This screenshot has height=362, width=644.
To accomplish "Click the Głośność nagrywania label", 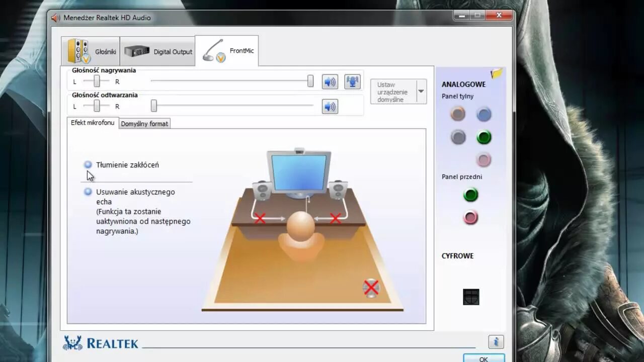I will pyautogui.click(x=104, y=70).
